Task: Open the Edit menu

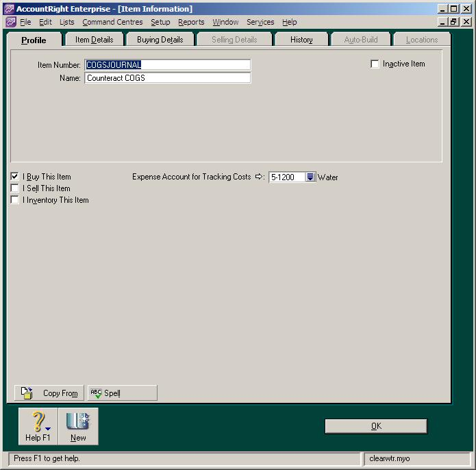Action: click(x=45, y=22)
